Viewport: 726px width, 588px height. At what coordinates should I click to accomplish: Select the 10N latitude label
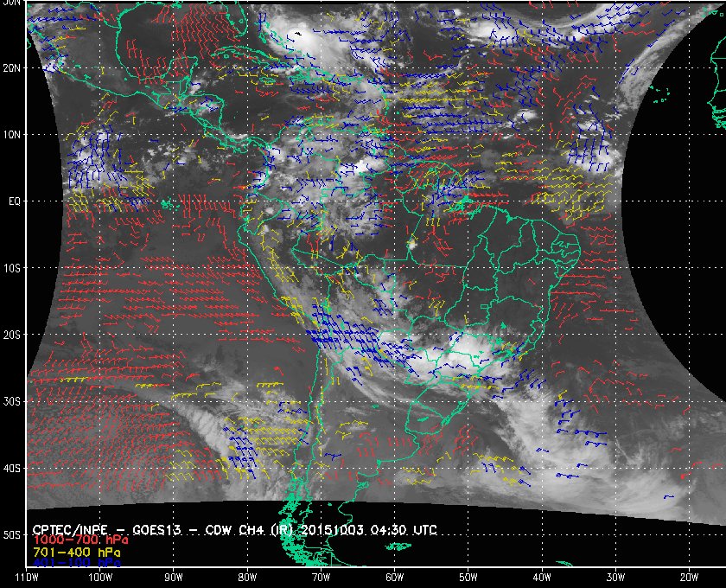click(x=11, y=134)
